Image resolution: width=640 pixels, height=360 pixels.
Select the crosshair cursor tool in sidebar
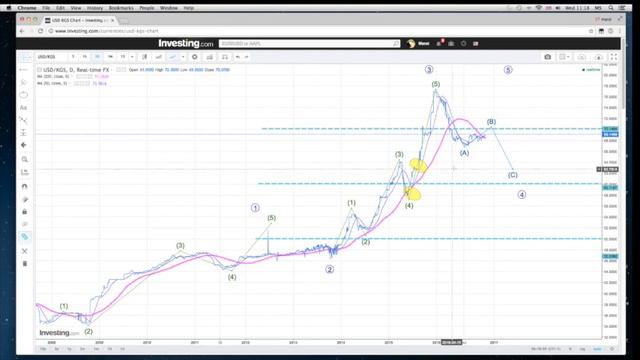[x=24, y=57]
